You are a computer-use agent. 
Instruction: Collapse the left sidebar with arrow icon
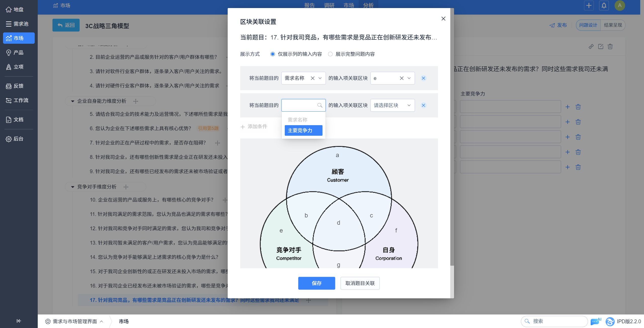19,321
